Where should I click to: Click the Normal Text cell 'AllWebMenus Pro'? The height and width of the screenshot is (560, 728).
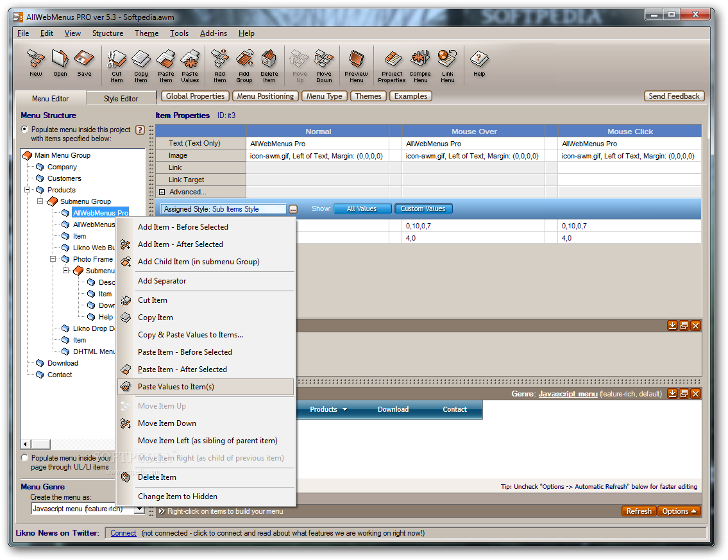tap(317, 144)
